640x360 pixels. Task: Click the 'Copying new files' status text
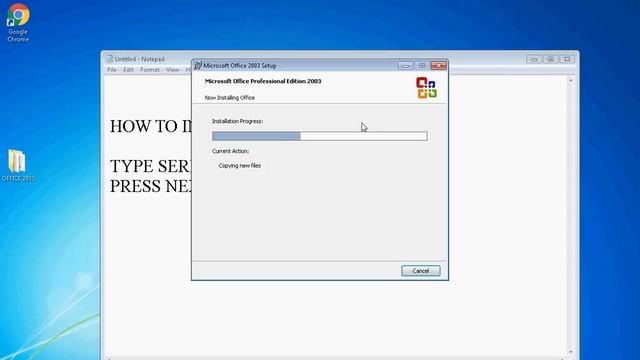[240, 166]
